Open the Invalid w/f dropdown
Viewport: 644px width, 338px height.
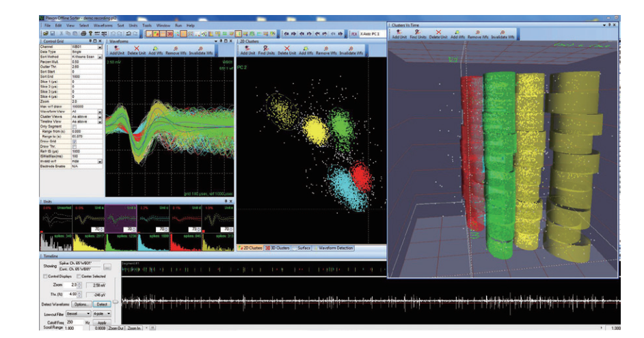point(100,161)
